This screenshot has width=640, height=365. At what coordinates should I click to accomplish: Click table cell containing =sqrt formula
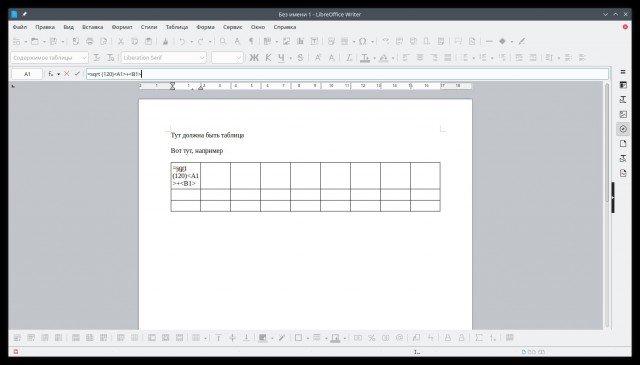tap(186, 176)
